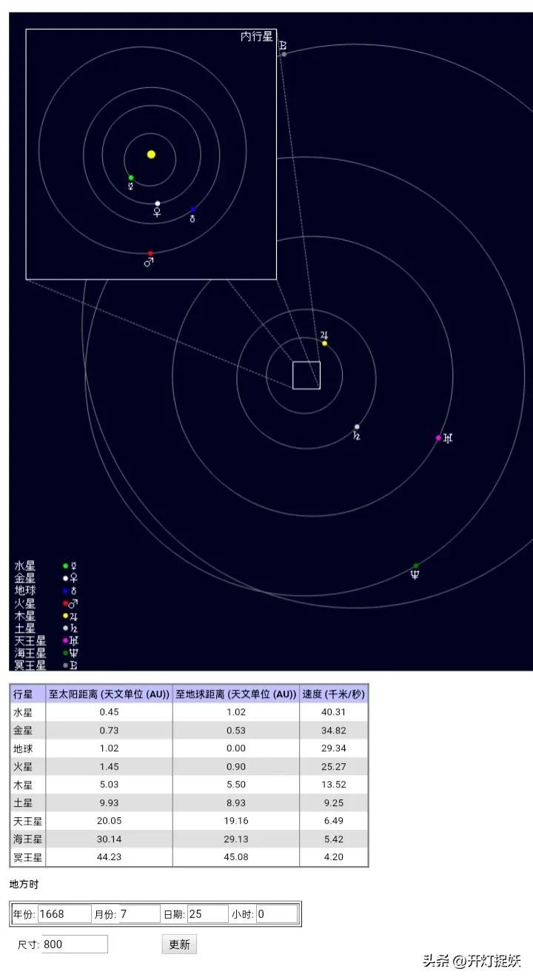Focus the month input showing 7
This screenshot has width=533, height=980.
click(138, 914)
